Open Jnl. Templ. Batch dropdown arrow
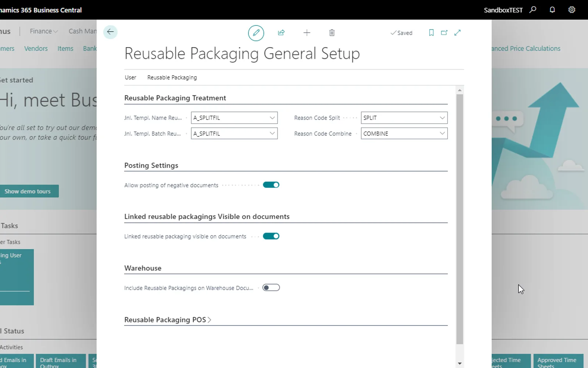This screenshot has width=588, height=368. [x=272, y=134]
